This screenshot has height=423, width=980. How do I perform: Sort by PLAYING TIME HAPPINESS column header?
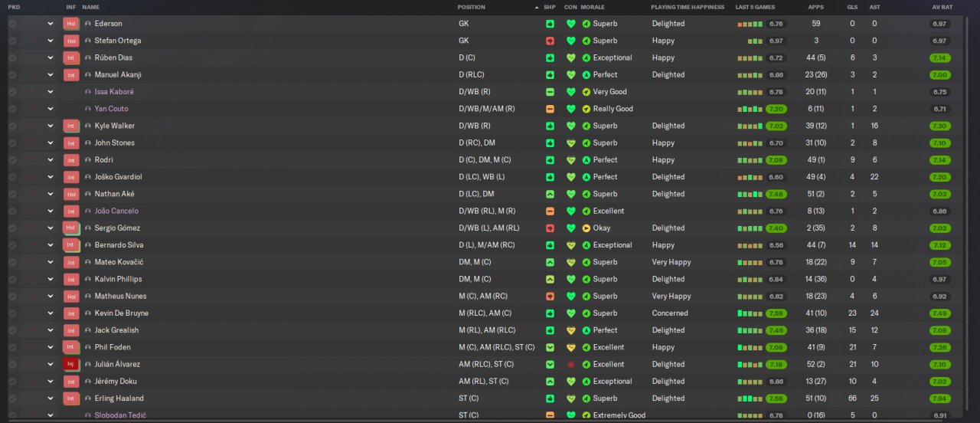click(688, 7)
